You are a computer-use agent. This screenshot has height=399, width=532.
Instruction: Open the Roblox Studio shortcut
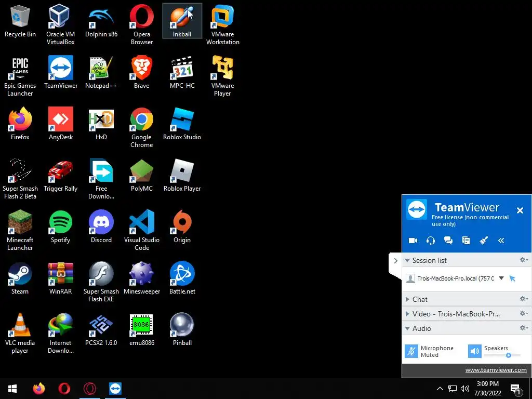pos(182,124)
